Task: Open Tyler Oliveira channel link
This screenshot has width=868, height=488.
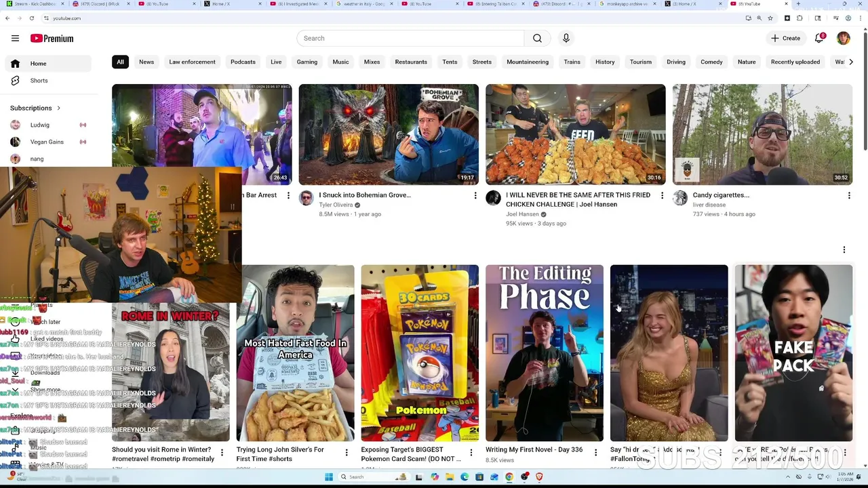Action: coord(336,205)
